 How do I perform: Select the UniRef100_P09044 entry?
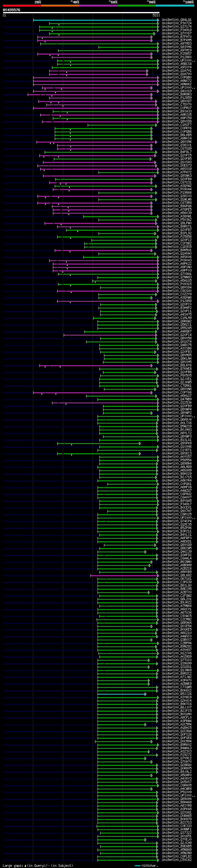point(177,189)
